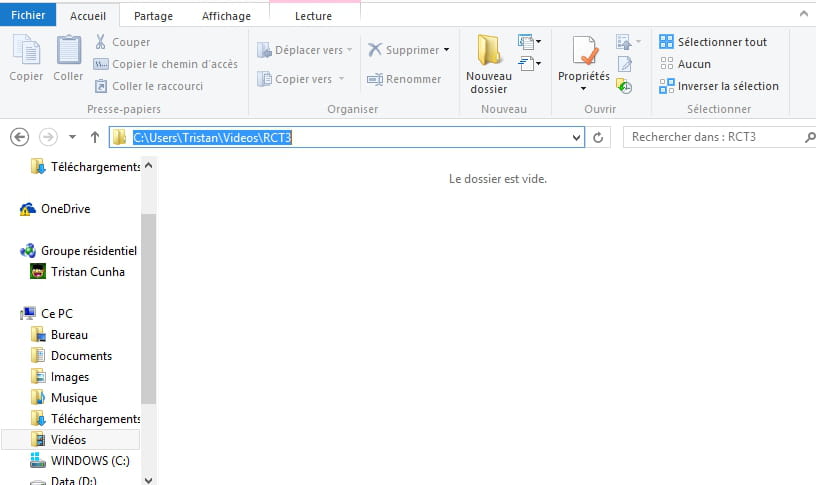Go back with the back arrow
The height and width of the screenshot is (485, 816).
point(20,137)
